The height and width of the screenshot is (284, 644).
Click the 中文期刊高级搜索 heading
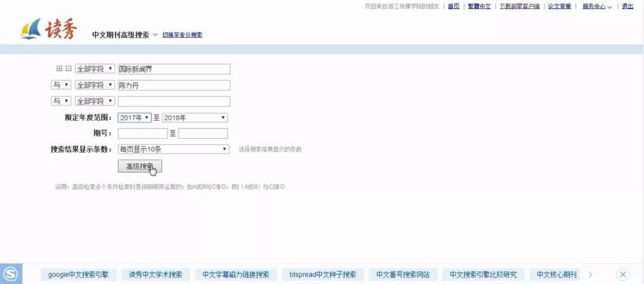point(120,35)
